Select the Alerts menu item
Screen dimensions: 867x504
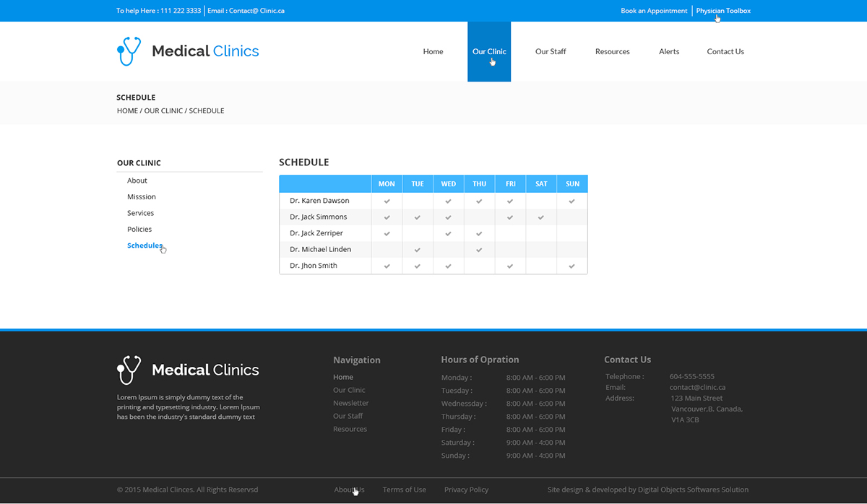point(669,51)
